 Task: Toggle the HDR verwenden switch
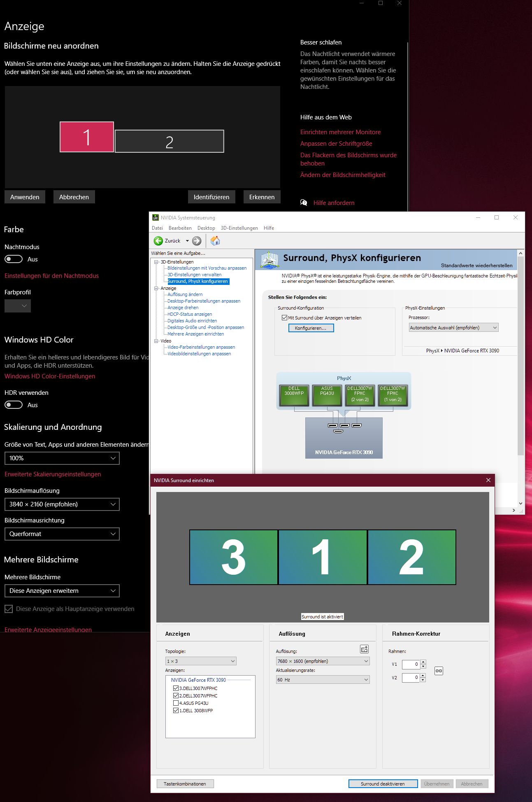[14, 405]
